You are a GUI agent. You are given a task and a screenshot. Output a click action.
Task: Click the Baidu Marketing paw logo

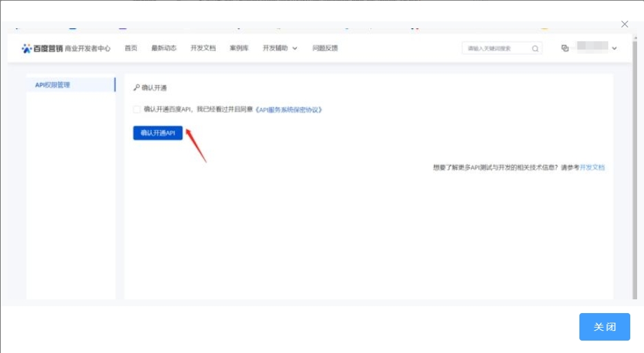27,48
